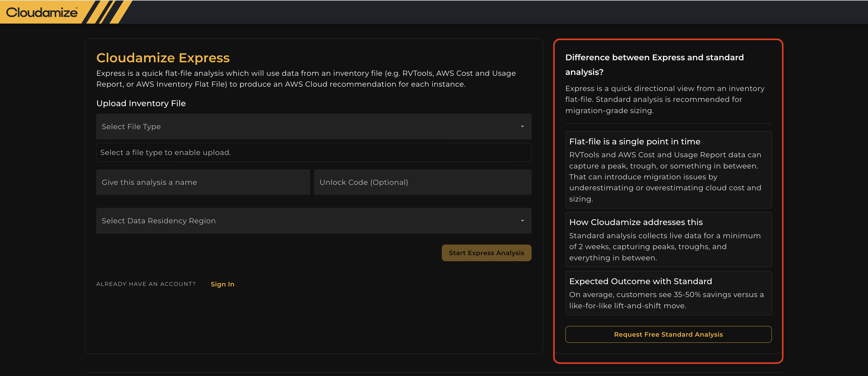The width and height of the screenshot is (868, 376).
Task: Click the Select File Type dropdown arrow
Action: point(522,127)
